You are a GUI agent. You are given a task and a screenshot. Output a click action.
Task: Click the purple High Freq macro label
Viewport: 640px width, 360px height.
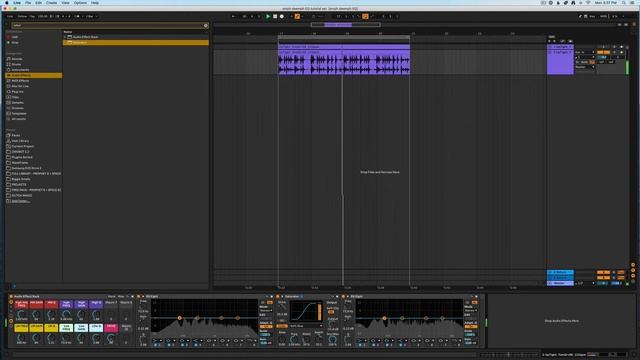(x=66, y=304)
